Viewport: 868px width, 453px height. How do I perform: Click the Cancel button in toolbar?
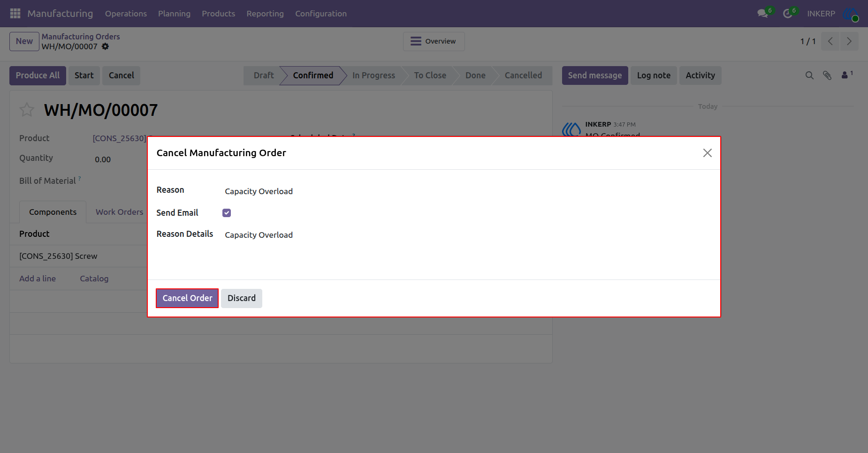(x=122, y=75)
